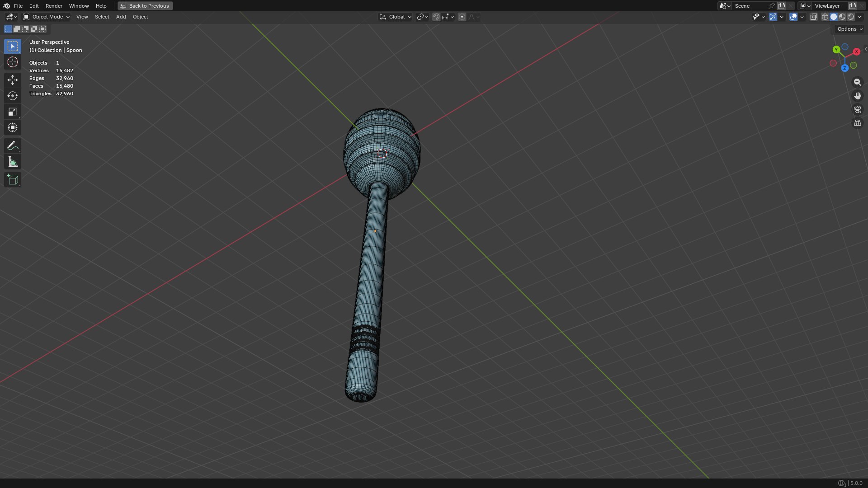Select the Rotate tool
The height and width of the screenshot is (488, 868).
coord(13,96)
